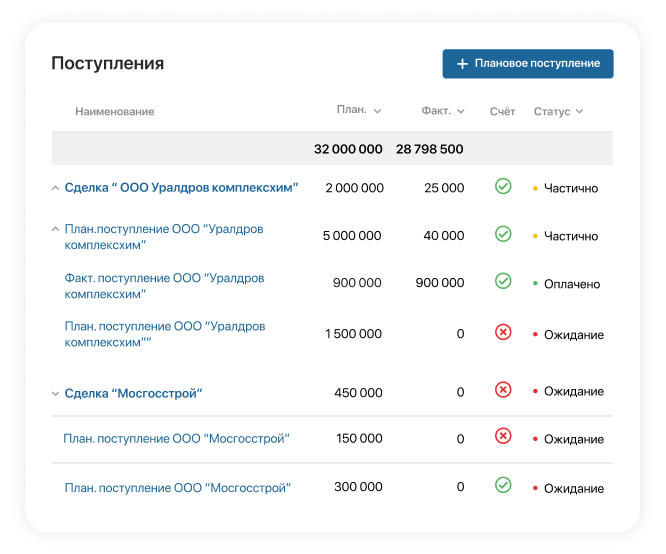Open План. поступление Уралдров комплексхим 1 500 000 link
Screen dimensions: 666x554
[x=165, y=334]
